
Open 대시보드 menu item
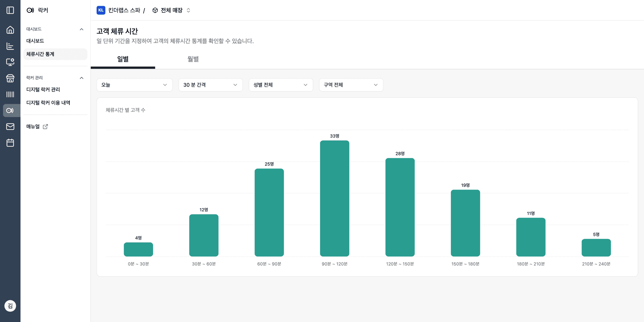(55, 41)
